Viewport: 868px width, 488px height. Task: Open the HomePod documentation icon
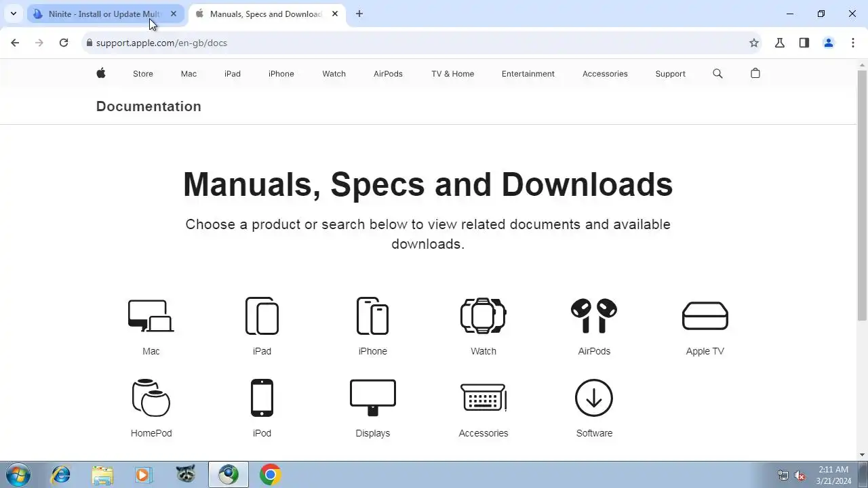(151, 398)
